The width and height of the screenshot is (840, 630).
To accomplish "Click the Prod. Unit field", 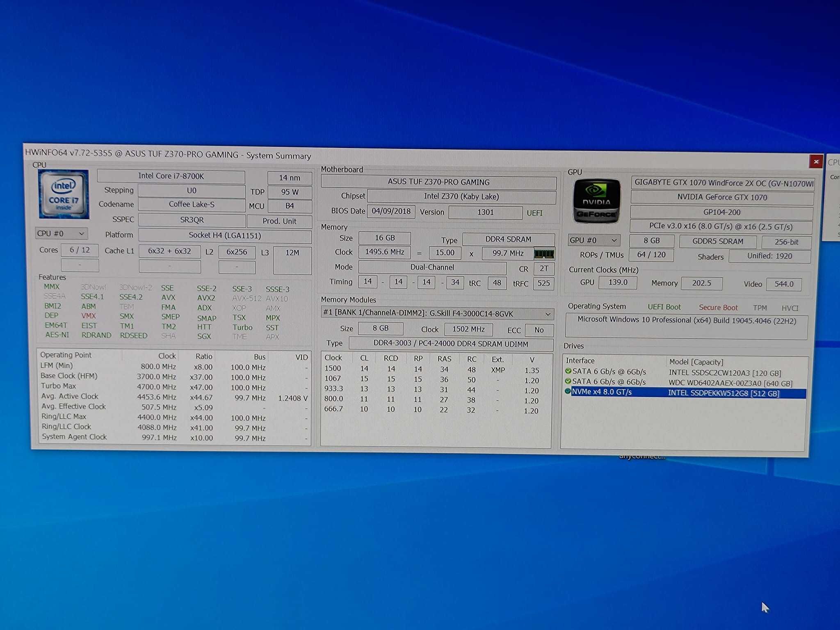I will [279, 221].
